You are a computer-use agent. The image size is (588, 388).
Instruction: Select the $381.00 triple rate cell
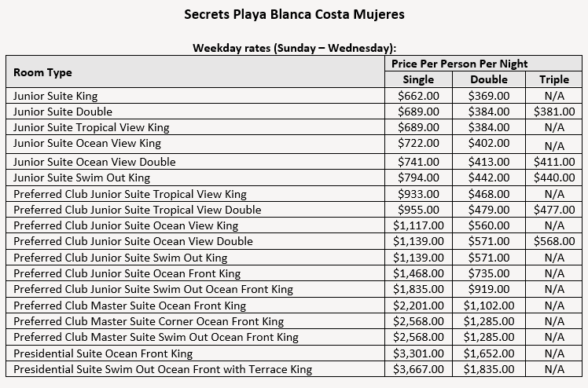[x=554, y=112]
